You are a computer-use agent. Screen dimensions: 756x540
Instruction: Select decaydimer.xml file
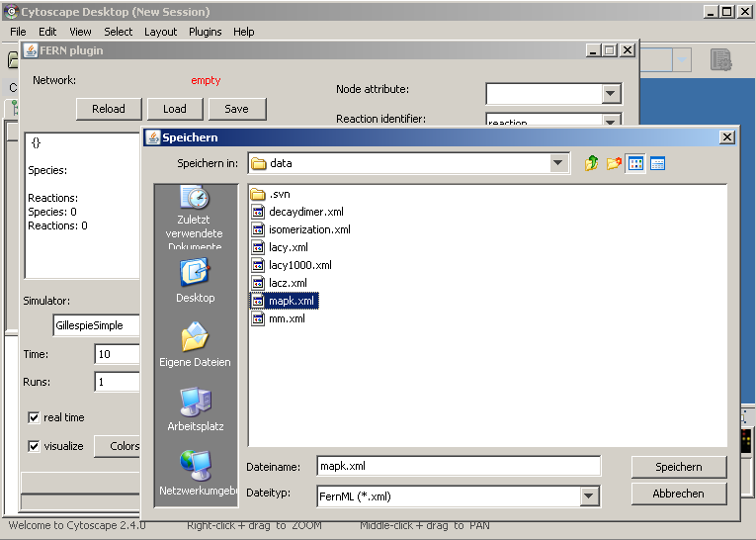pos(297,212)
